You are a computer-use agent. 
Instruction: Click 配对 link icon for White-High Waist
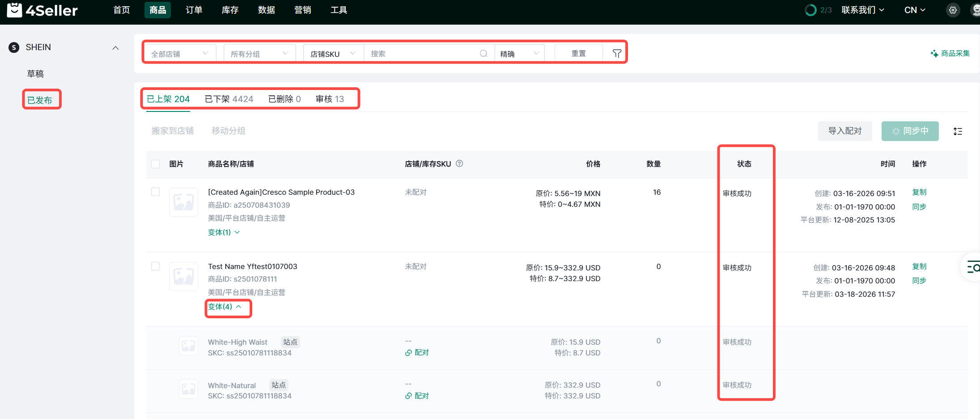tap(409, 353)
